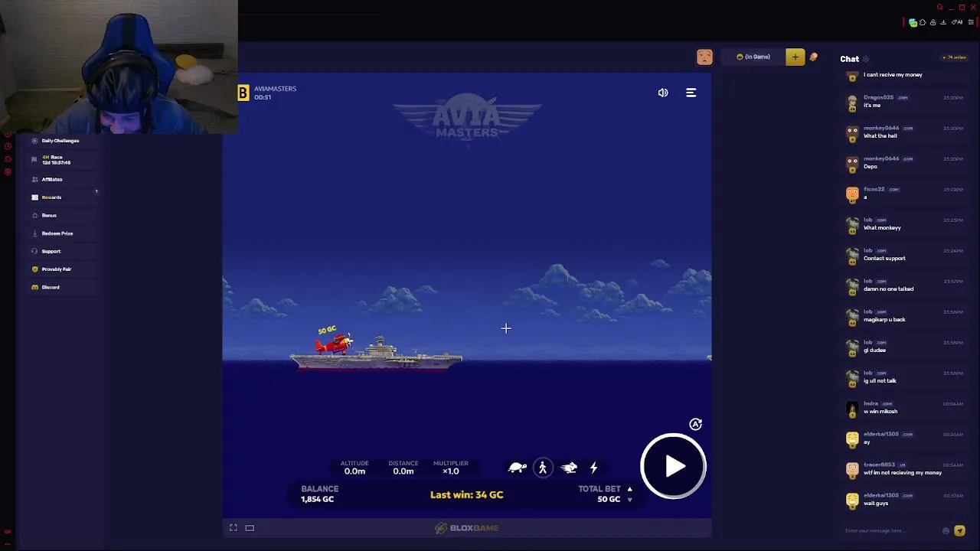This screenshot has width=980, height=551.
Task: Click the In Game balance display
Action: coord(753,57)
